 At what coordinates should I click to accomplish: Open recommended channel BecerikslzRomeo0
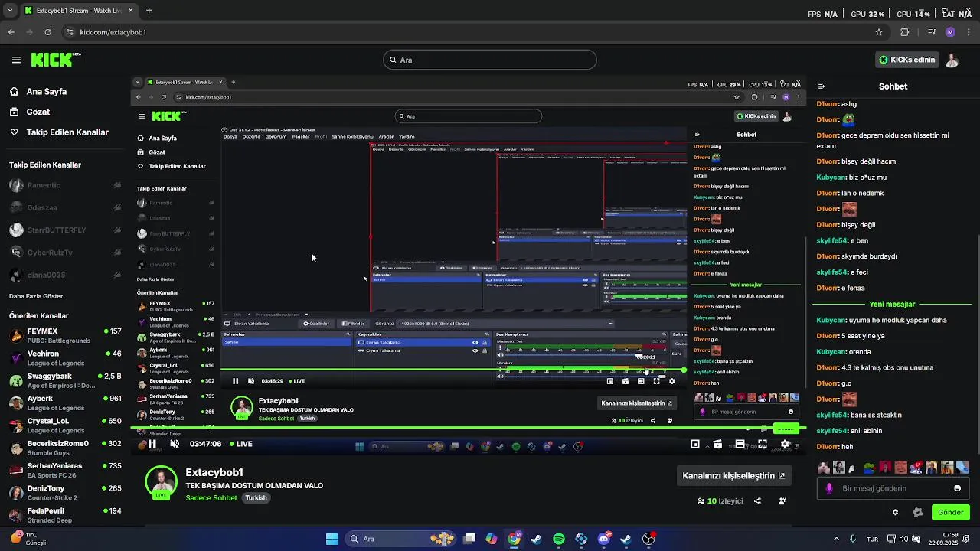(64, 447)
